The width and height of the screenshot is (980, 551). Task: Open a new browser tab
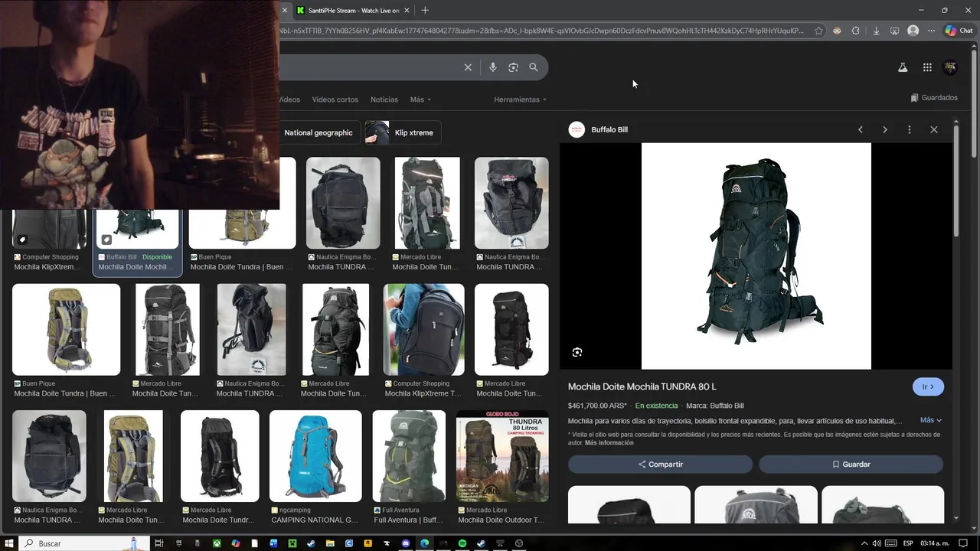click(425, 10)
